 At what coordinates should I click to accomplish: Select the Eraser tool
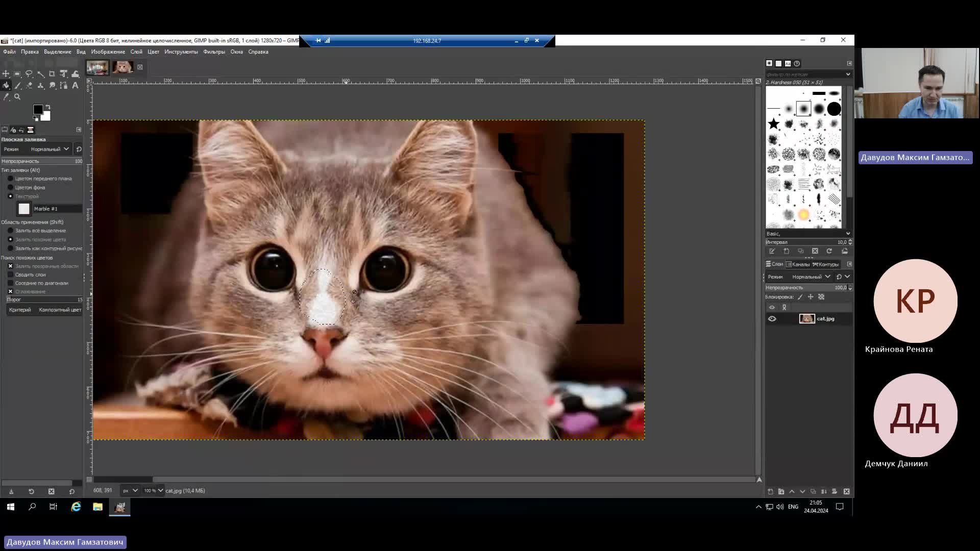pos(29,86)
